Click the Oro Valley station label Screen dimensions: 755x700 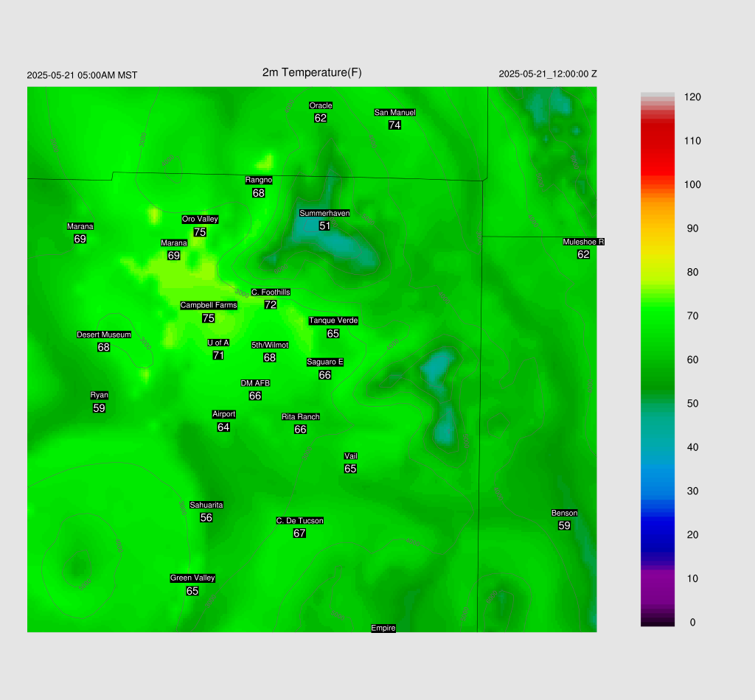coord(200,219)
